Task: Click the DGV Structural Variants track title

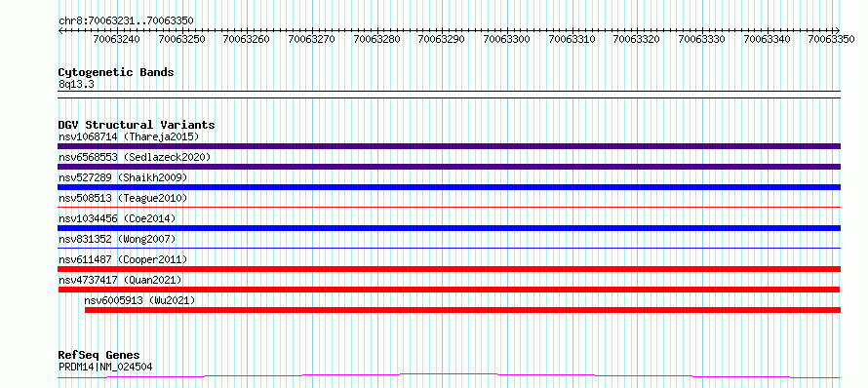Action: [x=137, y=125]
